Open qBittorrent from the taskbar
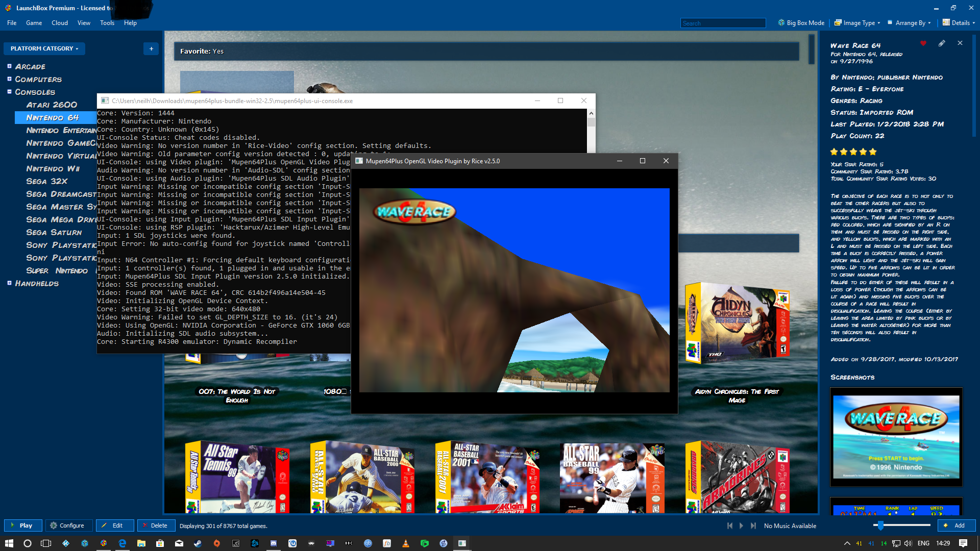The width and height of the screenshot is (980, 551). [368, 543]
